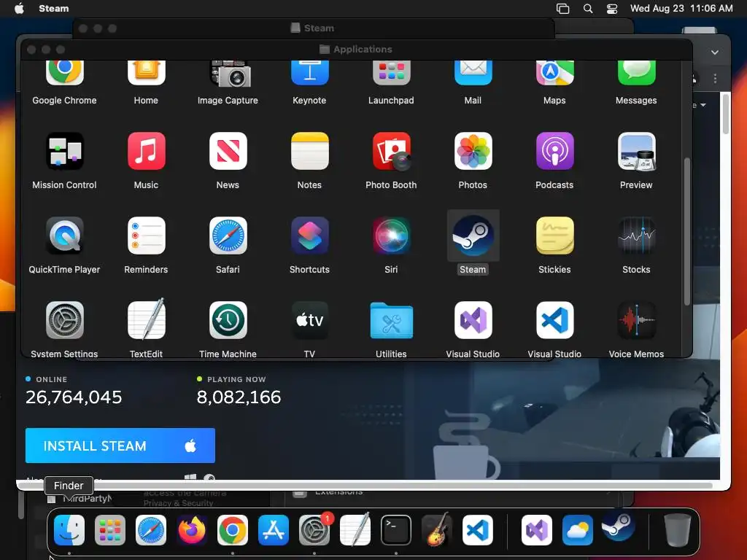747x560 pixels.
Task: Open the Steam menu in menu bar
Action: 54,9
